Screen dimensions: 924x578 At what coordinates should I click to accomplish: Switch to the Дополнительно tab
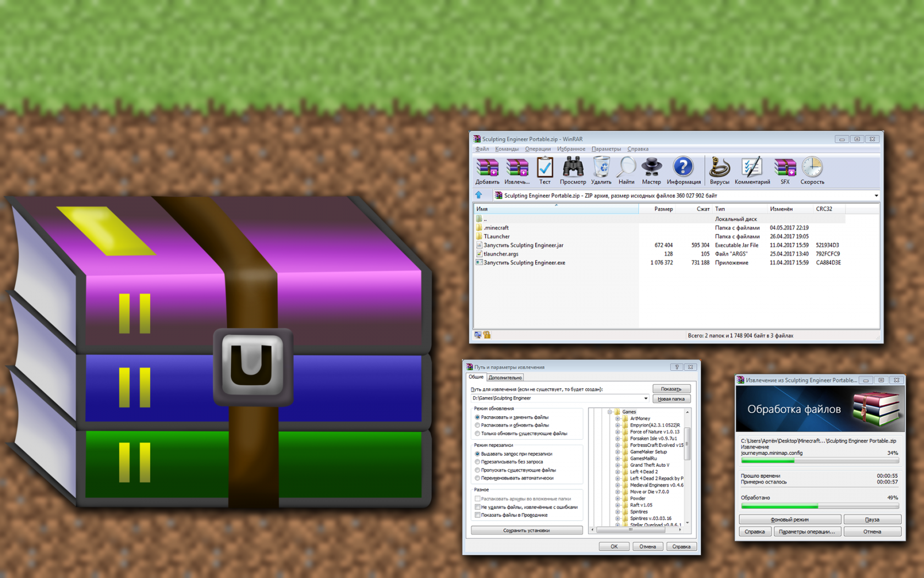point(505,378)
